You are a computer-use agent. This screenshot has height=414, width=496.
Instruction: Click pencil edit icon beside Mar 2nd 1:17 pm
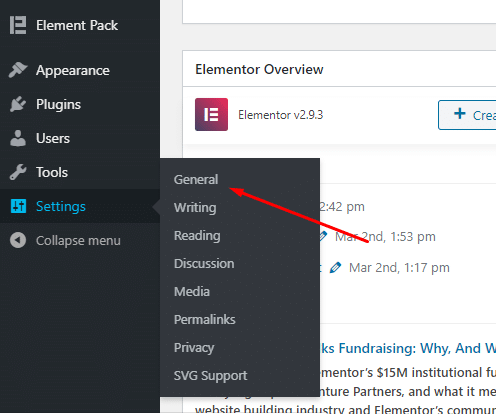pyautogui.click(x=335, y=268)
